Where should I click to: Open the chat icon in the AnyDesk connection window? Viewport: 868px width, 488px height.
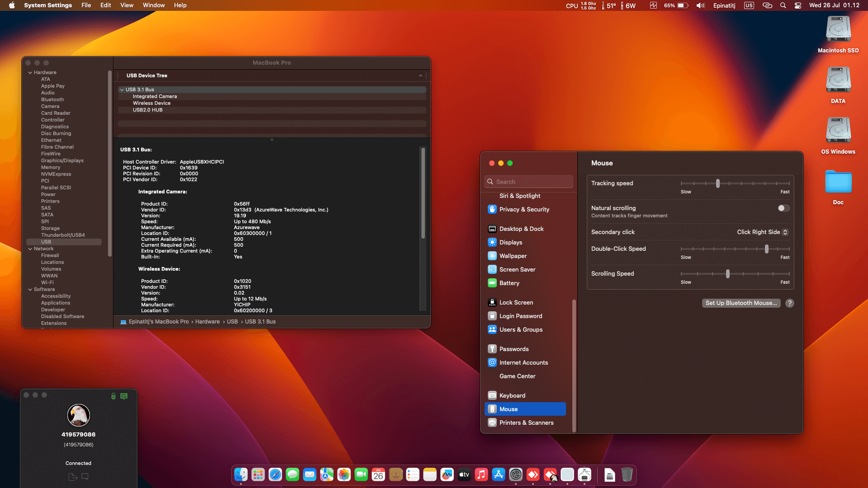pos(85,477)
